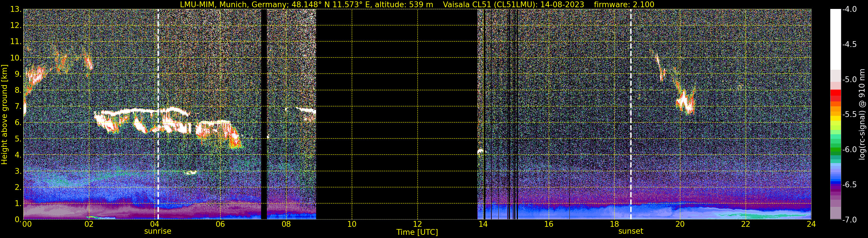868x238 pixels.
Task: Click the height-axis tick label '7.'
Action: click(18, 106)
